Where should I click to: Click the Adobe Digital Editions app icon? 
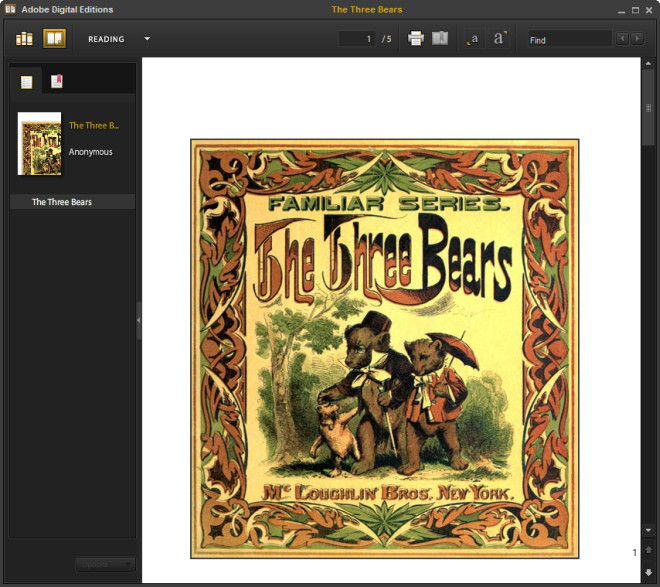click(x=10, y=9)
